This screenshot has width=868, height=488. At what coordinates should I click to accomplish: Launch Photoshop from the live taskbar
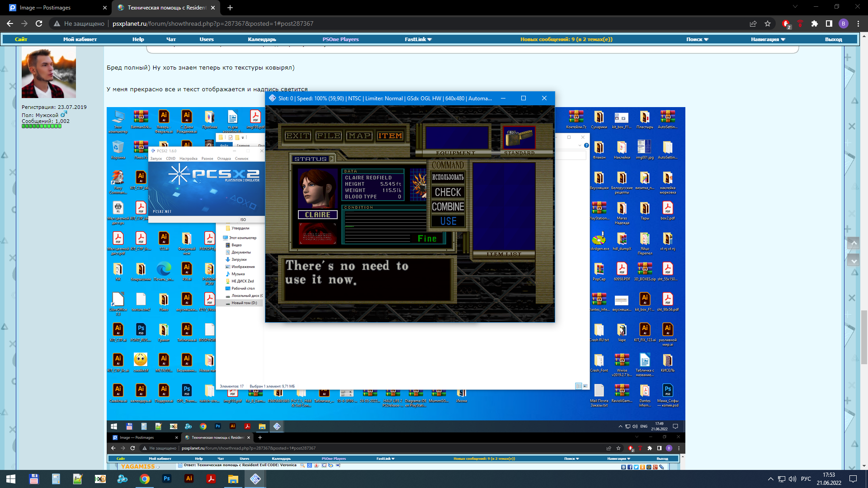pos(167,479)
